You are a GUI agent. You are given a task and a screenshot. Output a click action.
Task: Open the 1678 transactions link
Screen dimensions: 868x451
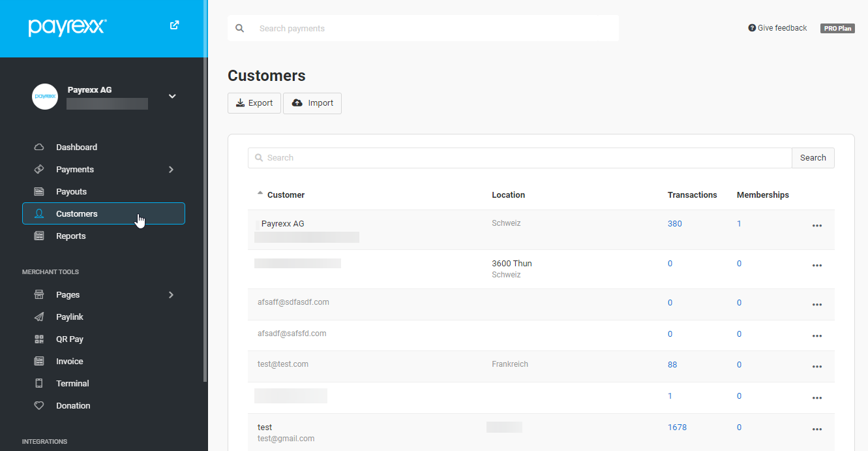(x=677, y=428)
